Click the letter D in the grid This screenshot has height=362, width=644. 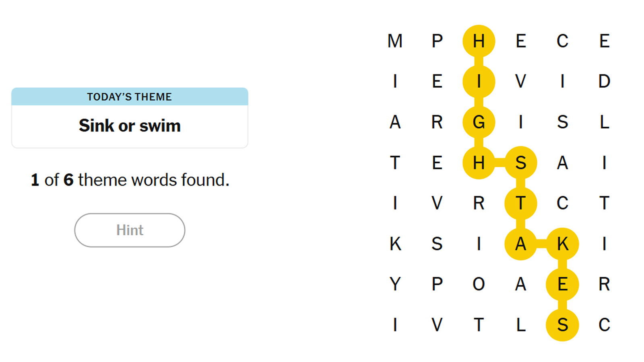(604, 82)
